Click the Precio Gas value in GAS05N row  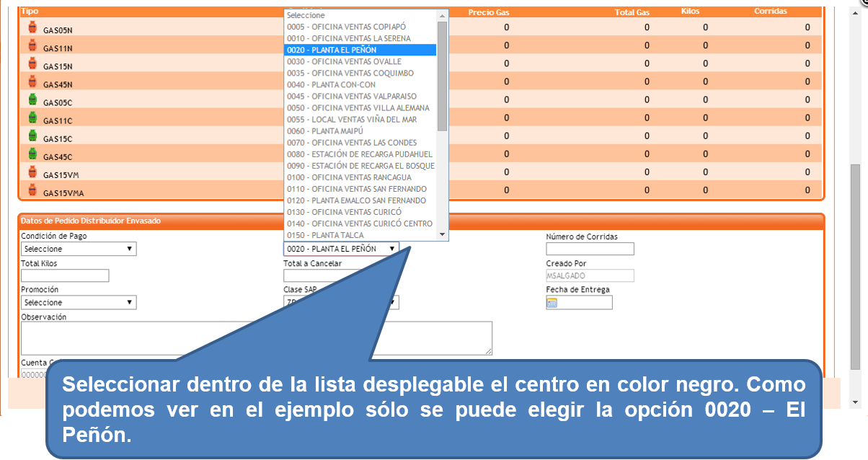pos(506,27)
